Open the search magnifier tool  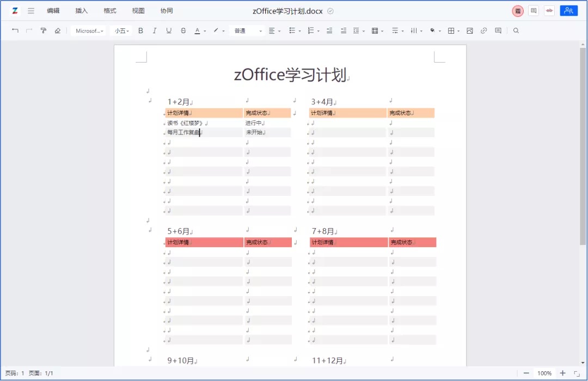point(516,30)
